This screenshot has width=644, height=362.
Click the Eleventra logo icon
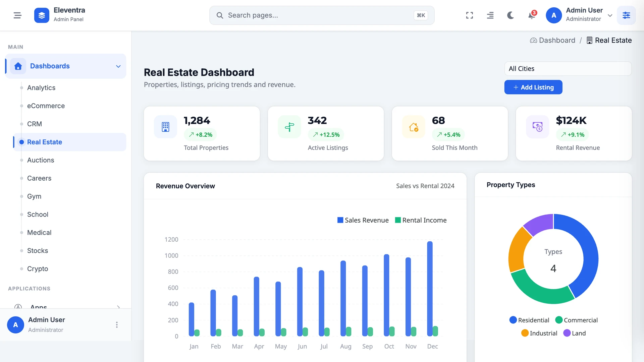(x=42, y=15)
